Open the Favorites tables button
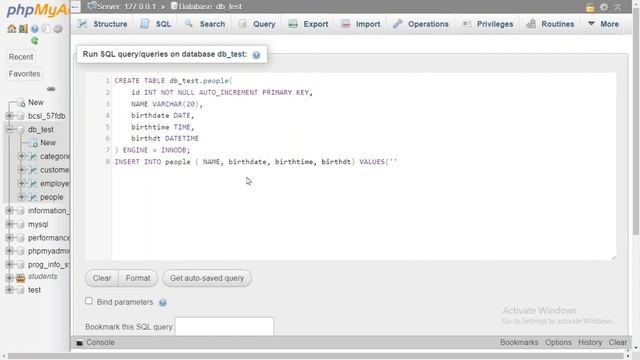Viewport: 640px width, 360px height. (24, 74)
